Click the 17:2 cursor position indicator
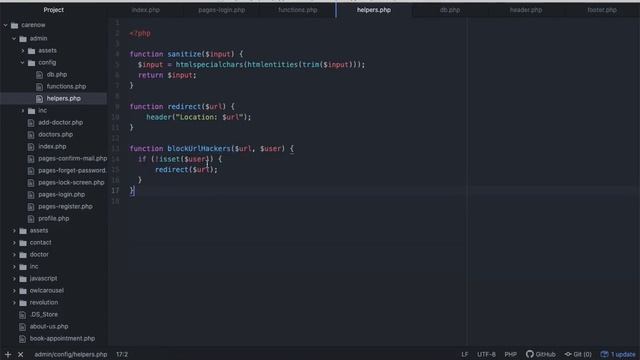Screen dimensions: 640x360 coord(122,355)
